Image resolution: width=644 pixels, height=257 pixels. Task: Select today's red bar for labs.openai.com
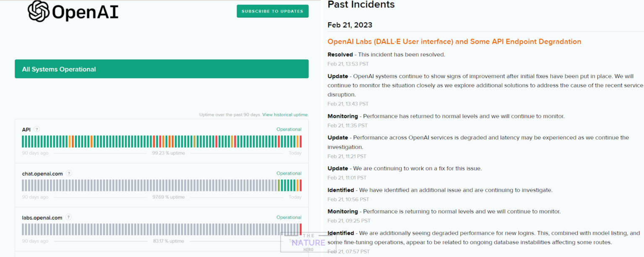(x=300, y=229)
